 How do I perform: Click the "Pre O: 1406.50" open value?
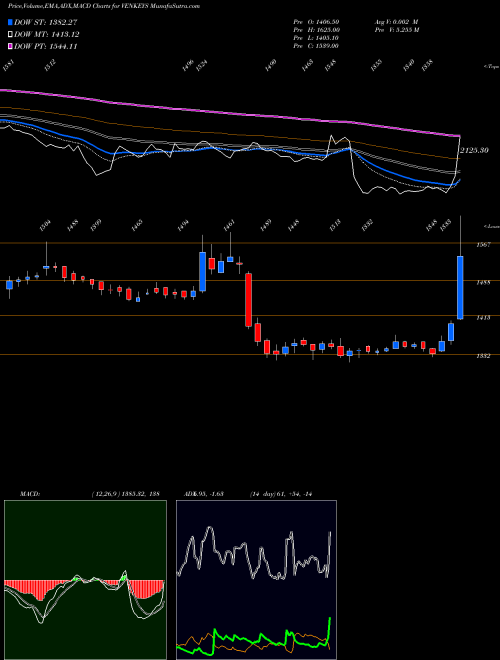tap(316, 21)
